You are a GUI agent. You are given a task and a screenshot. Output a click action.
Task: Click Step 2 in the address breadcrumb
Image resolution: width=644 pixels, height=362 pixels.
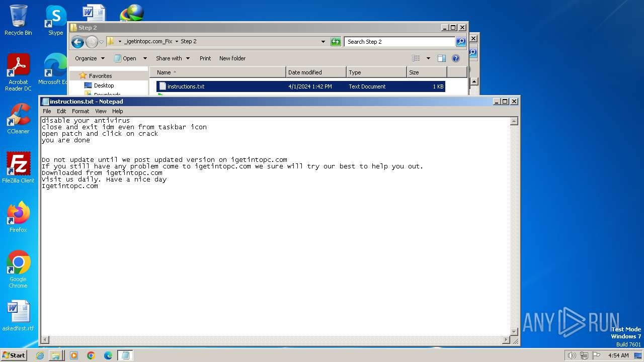tap(189, 42)
